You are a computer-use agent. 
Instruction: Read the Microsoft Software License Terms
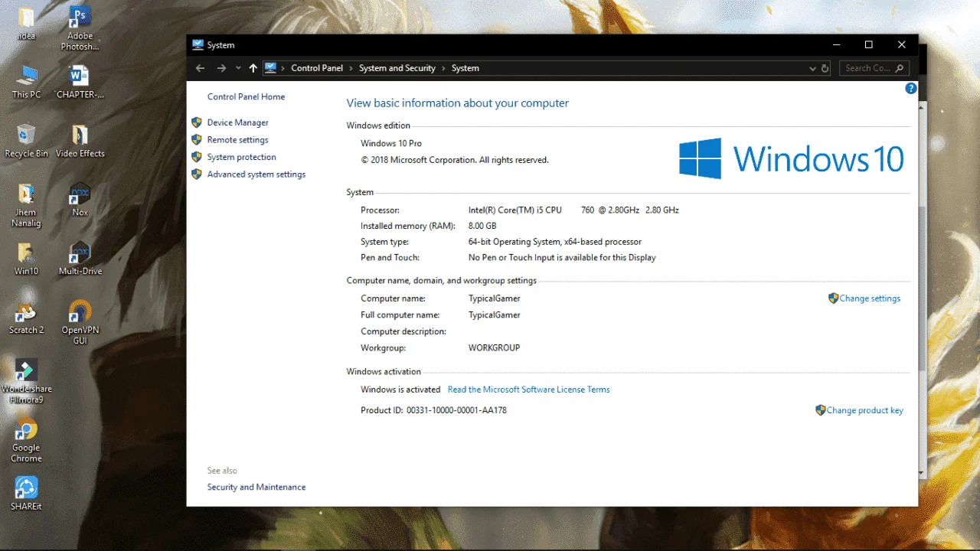[528, 390]
